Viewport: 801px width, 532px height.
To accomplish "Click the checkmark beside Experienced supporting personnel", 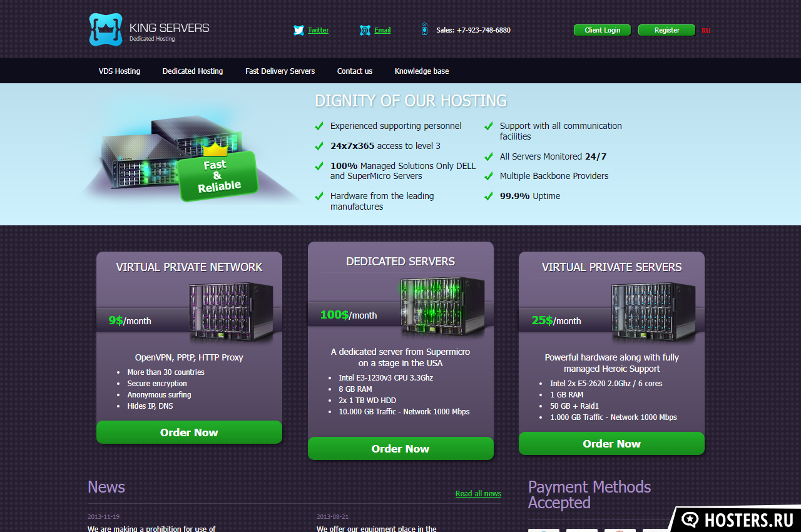I will [x=319, y=126].
